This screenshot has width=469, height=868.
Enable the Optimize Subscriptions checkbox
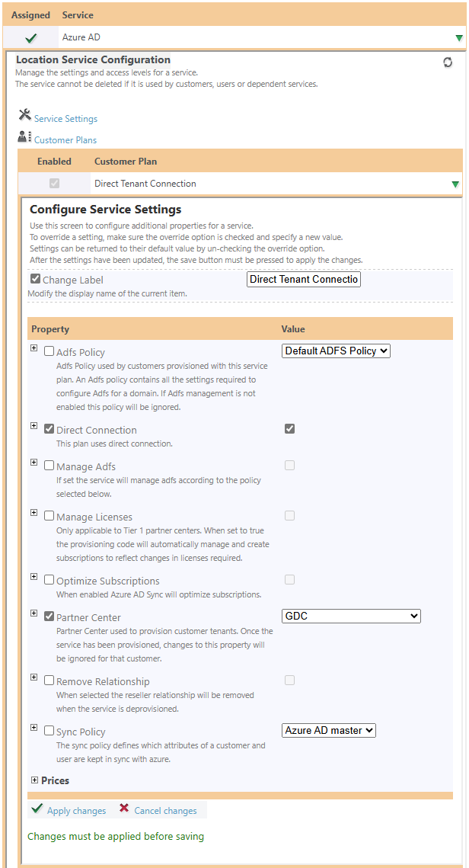pos(49,579)
